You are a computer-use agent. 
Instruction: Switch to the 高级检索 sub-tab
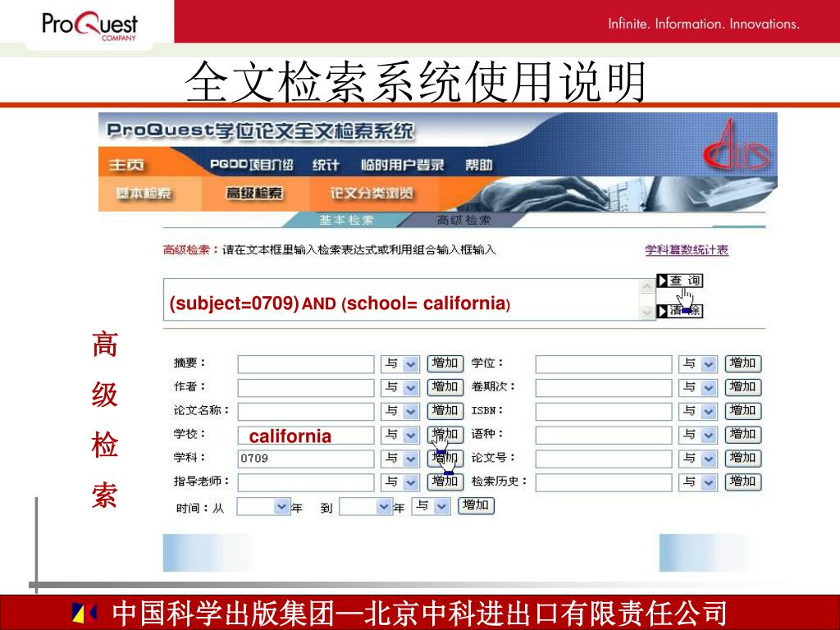[463, 220]
